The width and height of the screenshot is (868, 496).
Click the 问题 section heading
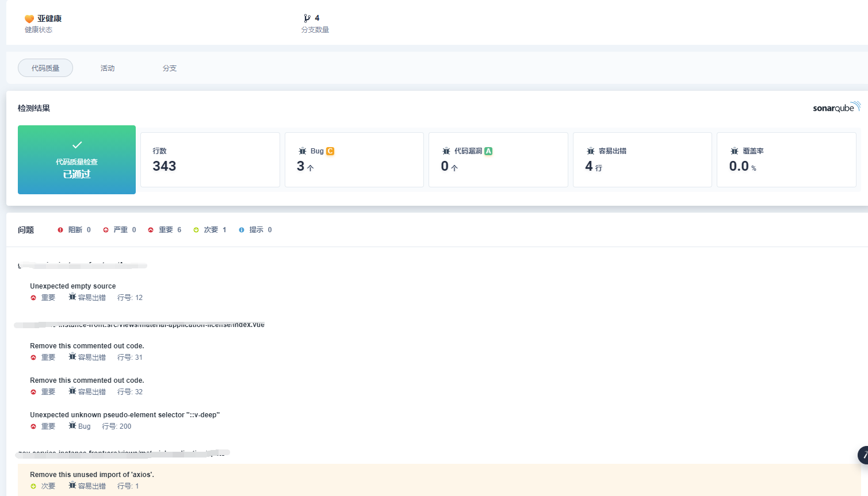26,230
